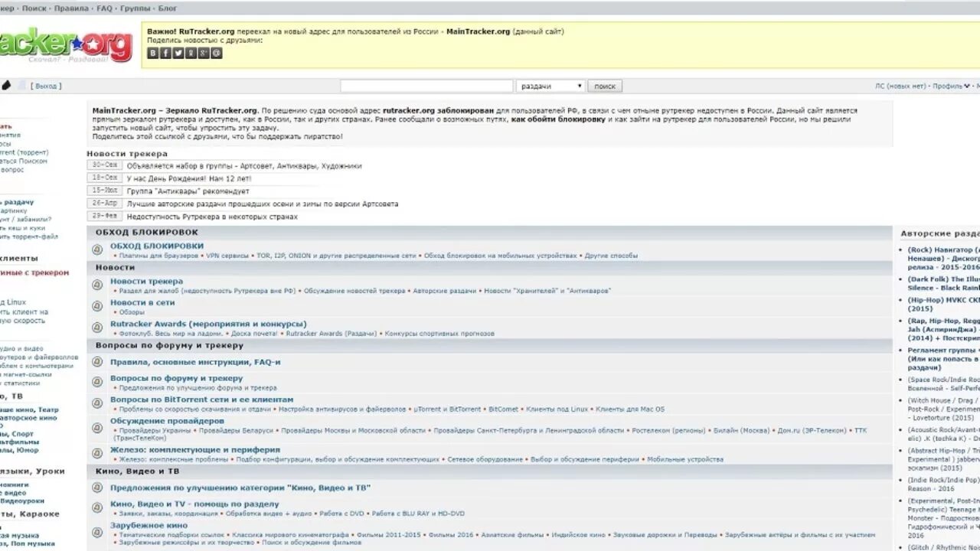Open the раздачи search scope dropdown
The height and width of the screenshot is (551, 980).
pos(550,86)
